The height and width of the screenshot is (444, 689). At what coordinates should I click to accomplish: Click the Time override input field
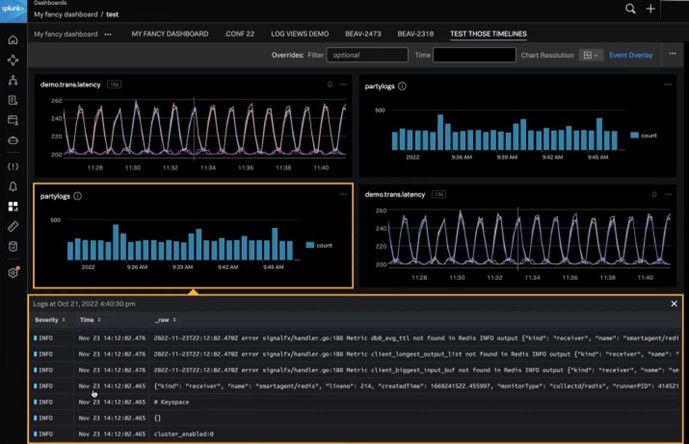pyautogui.click(x=473, y=55)
